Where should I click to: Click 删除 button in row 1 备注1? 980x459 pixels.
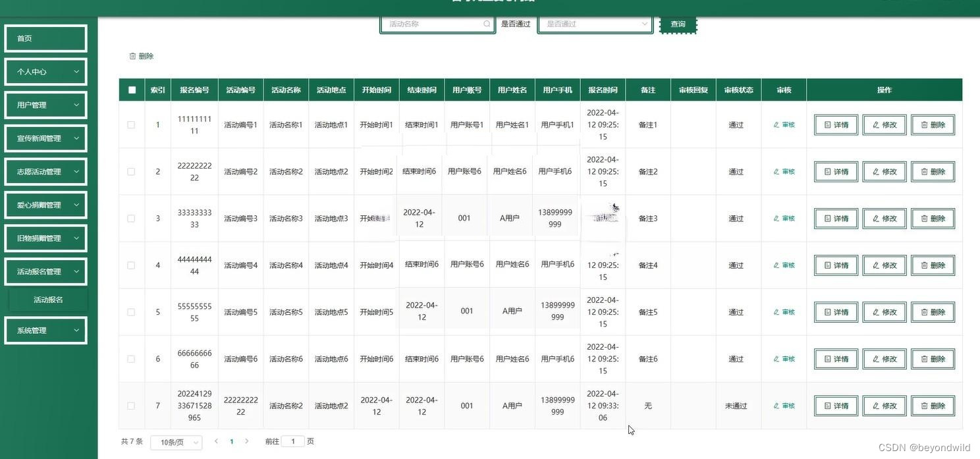pos(933,124)
